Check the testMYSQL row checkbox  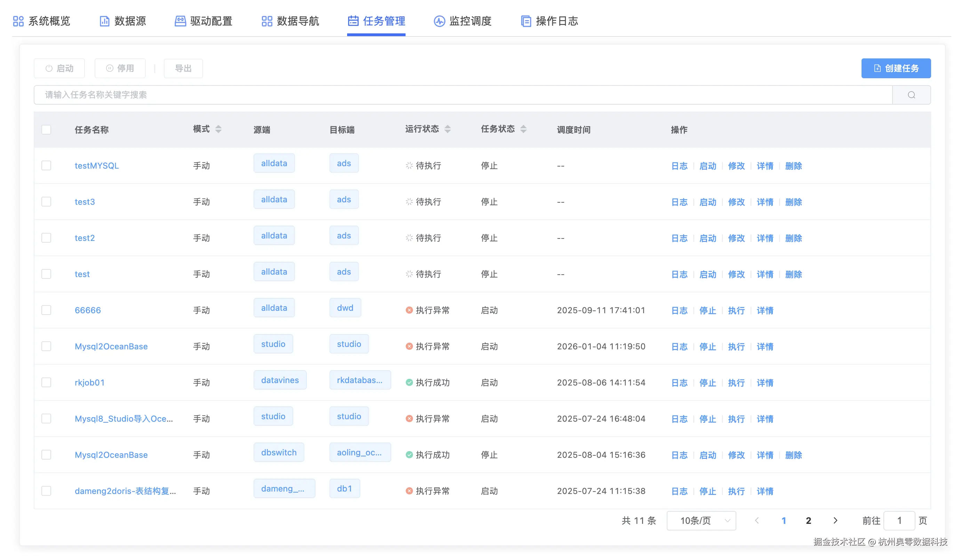coord(46,165)
